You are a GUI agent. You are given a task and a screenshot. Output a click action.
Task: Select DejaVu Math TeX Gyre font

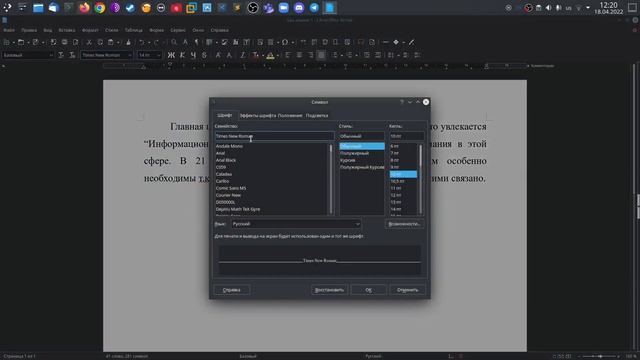pos(271,209)
